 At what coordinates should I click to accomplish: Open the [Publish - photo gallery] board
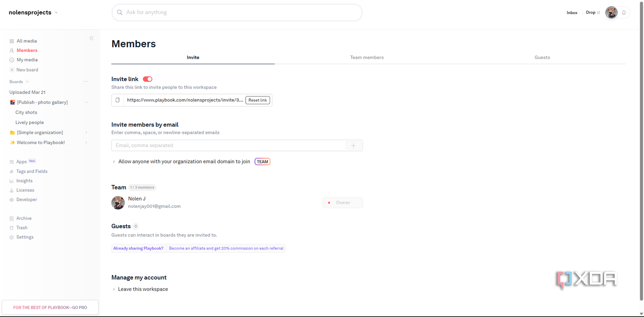point(42,103)
